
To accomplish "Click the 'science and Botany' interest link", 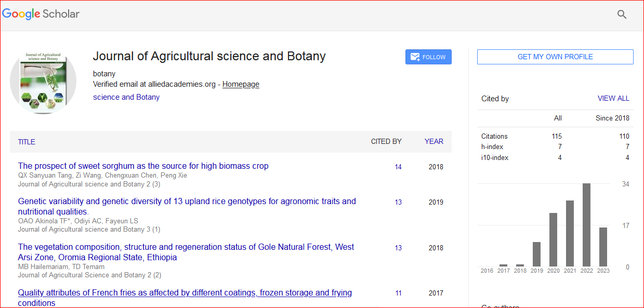I will pos(126,97).
